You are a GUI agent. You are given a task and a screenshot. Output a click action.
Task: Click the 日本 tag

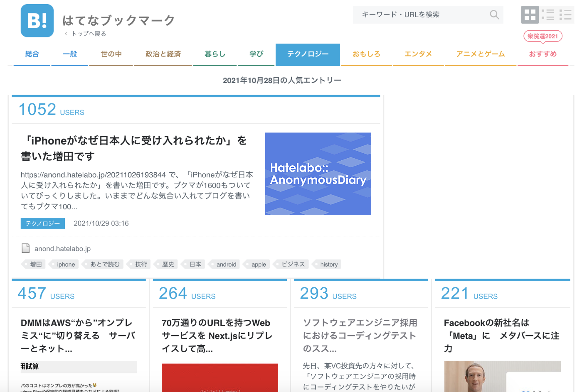193,264
